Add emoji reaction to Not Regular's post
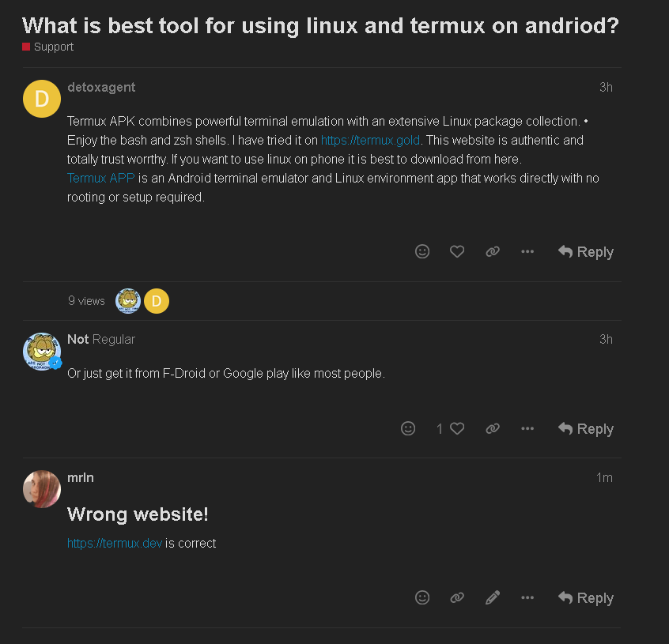Viewport: 669px width, 644px height. [408, 428]
